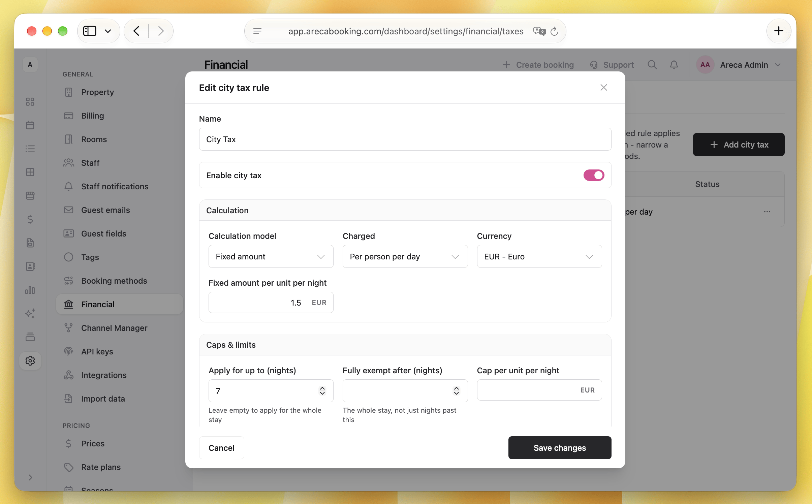
Task: Click the Create booking button
Action: point(538,65)
